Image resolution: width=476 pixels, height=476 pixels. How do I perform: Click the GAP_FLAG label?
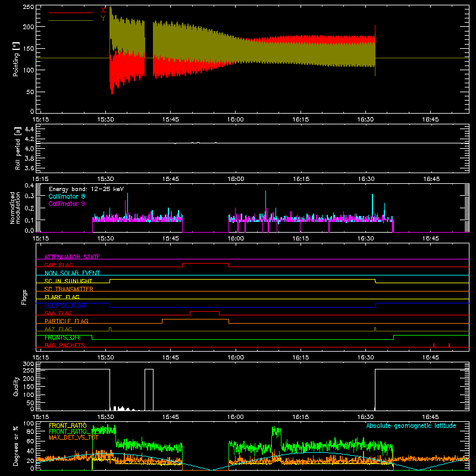click(58, 265)
